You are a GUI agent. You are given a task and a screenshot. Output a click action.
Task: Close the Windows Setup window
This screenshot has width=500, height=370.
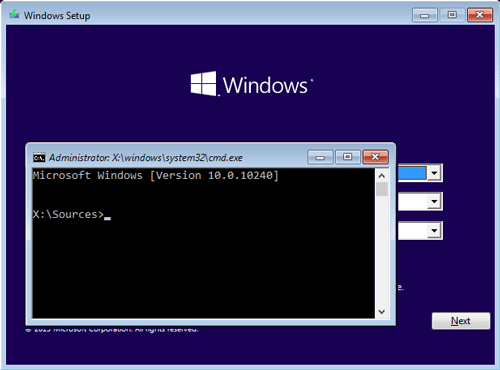tap(480, 15)
